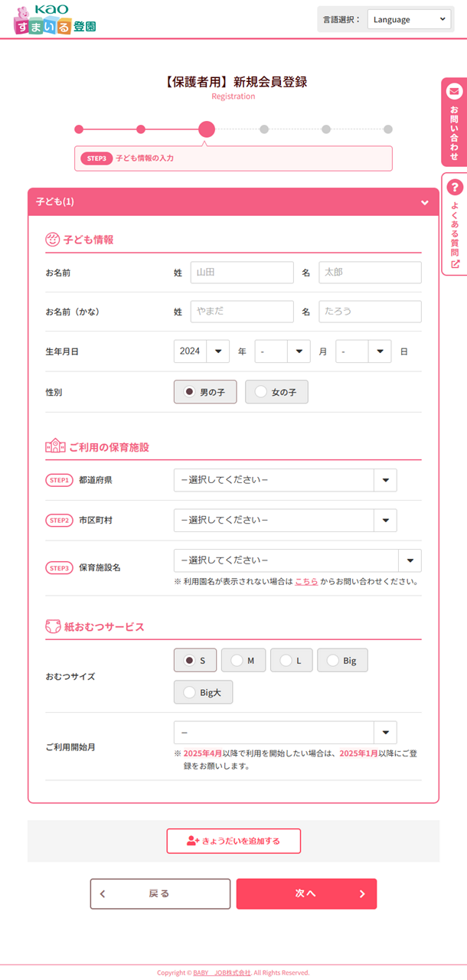Click the smiley face icon beside 子ども情報
Viewport: 467px width, 980px height.
pos(52,237)
